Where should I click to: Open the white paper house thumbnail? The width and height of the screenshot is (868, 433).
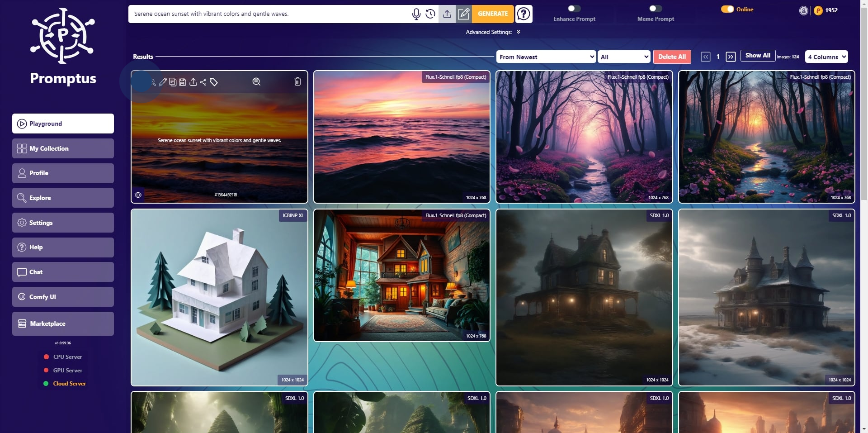[x=219, y=298]
